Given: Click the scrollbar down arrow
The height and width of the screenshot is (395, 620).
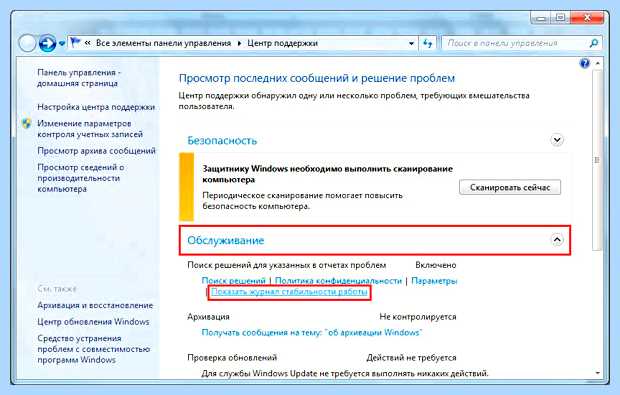Looking at the screenshot, I should pyautogui.click(x=597, y=373).
